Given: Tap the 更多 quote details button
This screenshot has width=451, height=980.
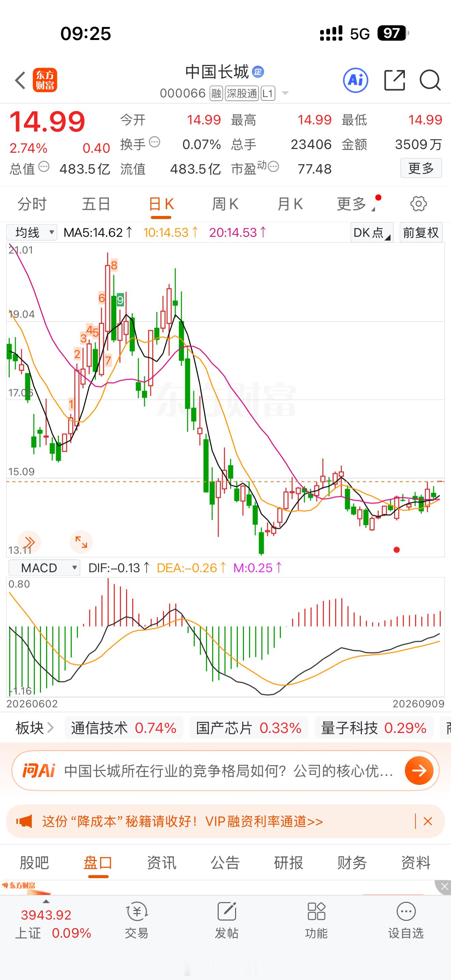Looking at the screenshot, I should 421,168.
